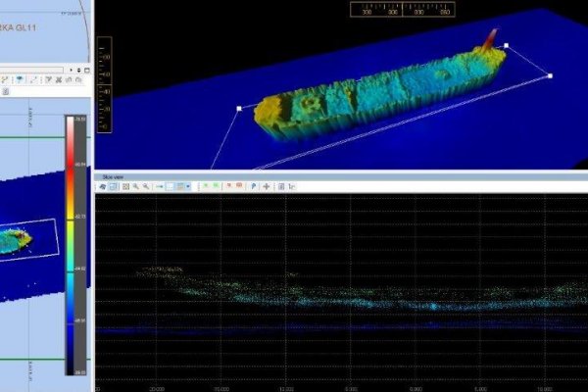Click the fit-to-extents icon in Slice view toolbar

(125, 186)
